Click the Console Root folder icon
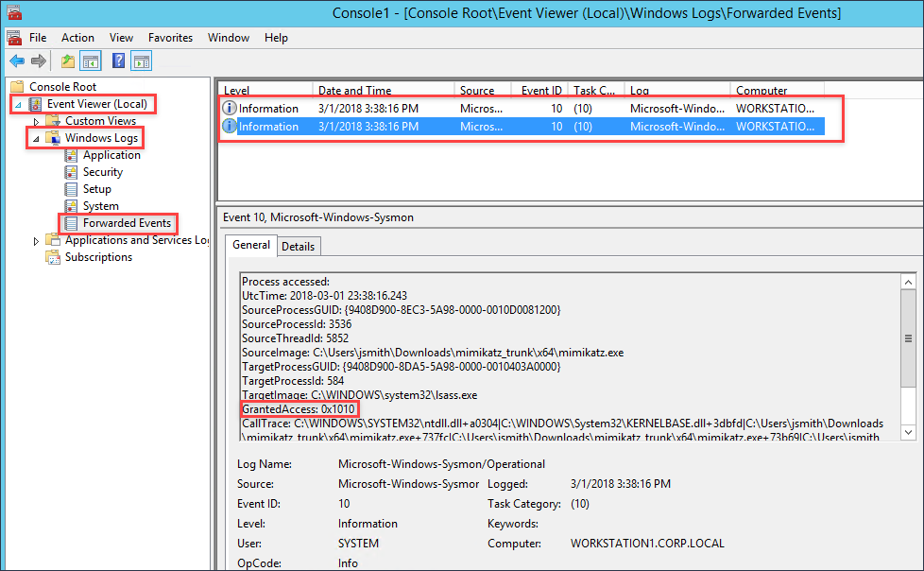924x571 pixels. click(17, 87)
